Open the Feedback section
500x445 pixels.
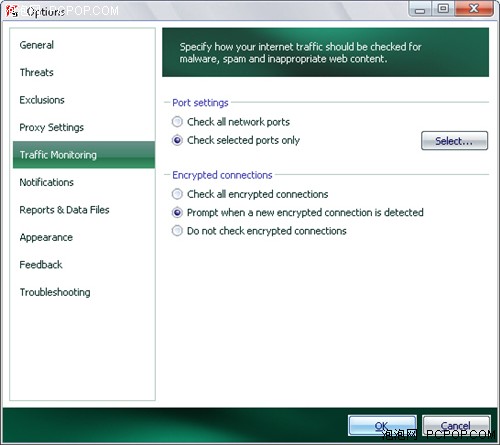click(x=41, y=265)
